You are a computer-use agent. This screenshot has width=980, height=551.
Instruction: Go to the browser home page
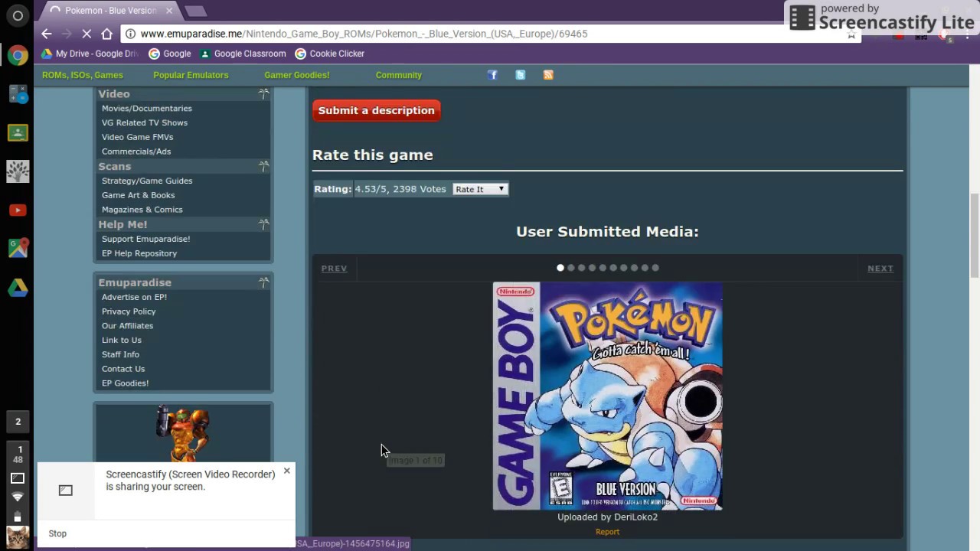[107, 34]
